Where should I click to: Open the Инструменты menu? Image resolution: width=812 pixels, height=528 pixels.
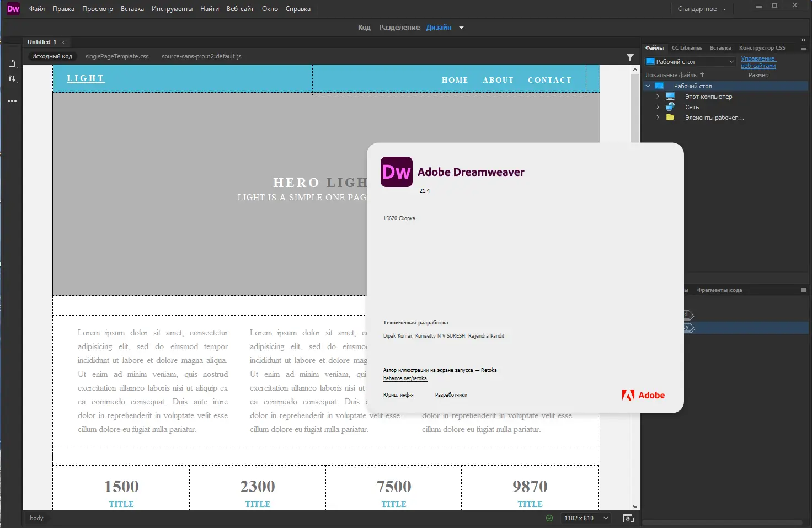(172, 9)
